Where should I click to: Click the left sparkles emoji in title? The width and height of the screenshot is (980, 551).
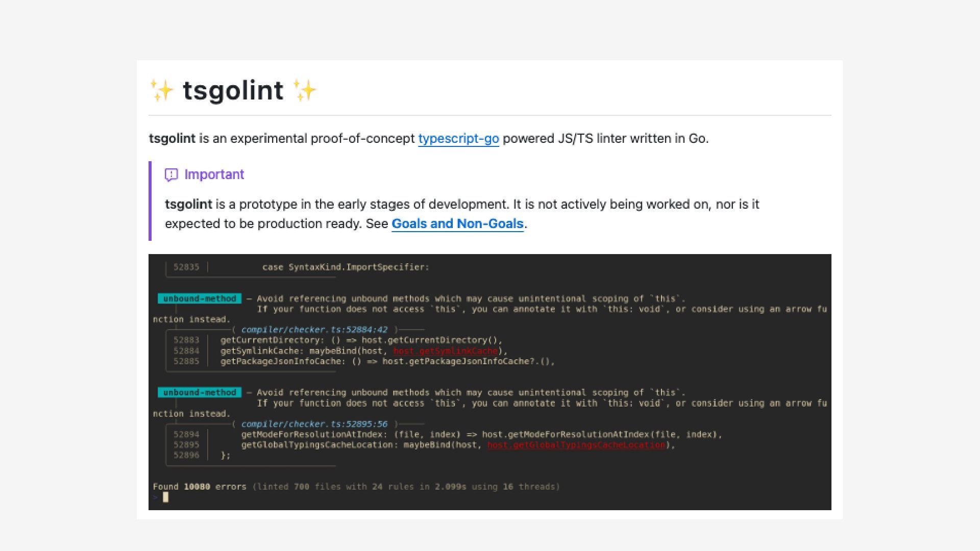click(162, 90)
